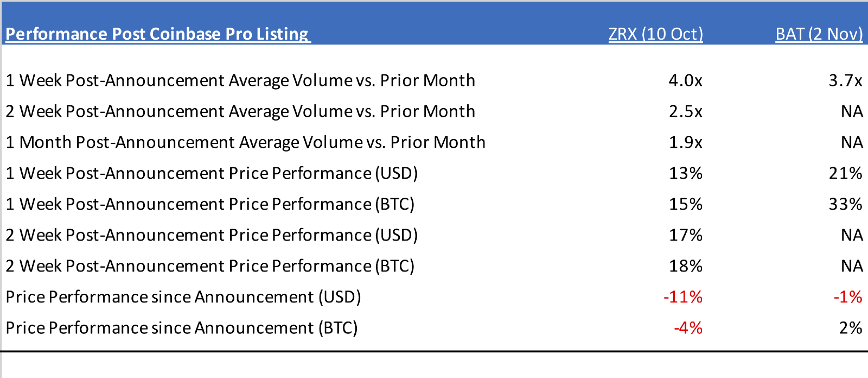This screenshot has width=868, height=378.
Task: Click the 15% ZRX value cell
Action: (686, 204)
